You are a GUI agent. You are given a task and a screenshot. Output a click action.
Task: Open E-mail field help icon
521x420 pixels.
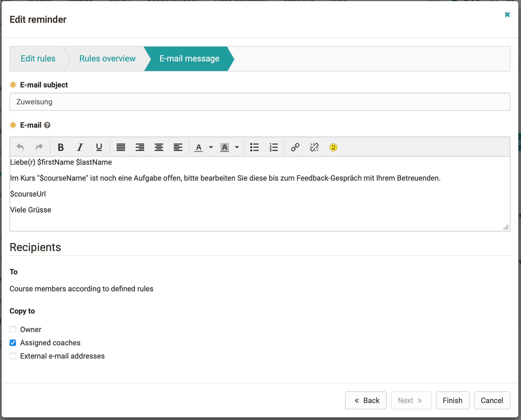click(47, 125)
